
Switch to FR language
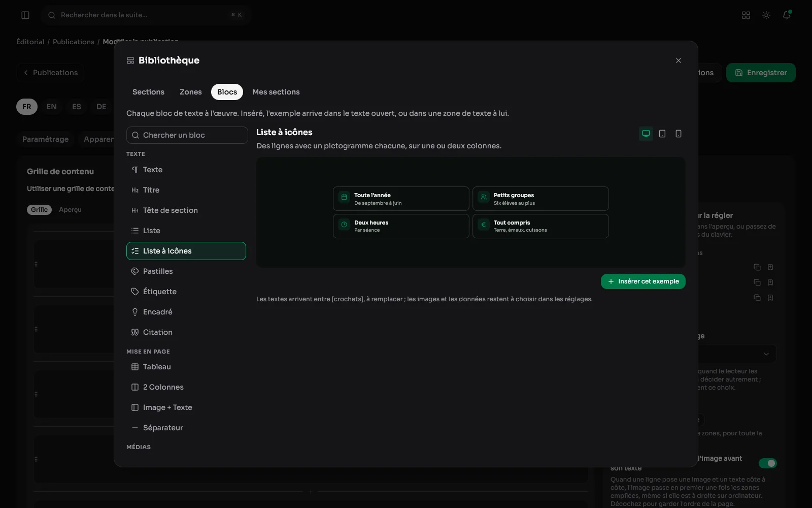[x=27, y=107]
